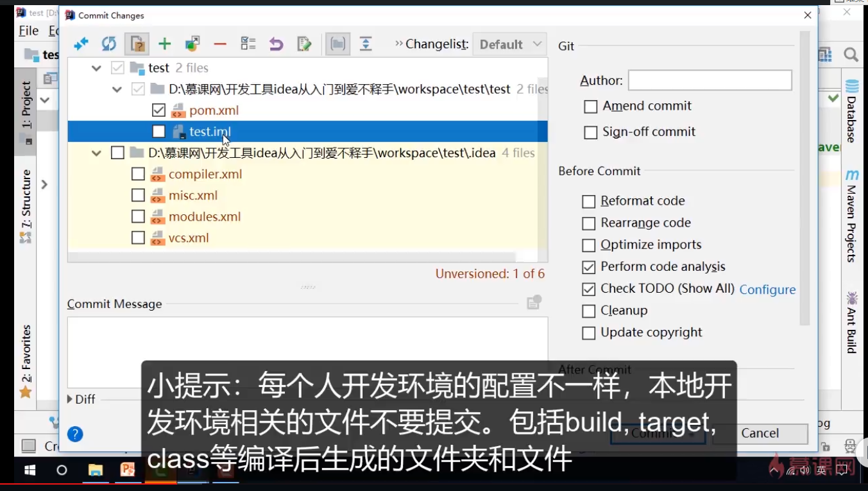
Task: Click the Unversioned: 1 of 6 text
Action: pyautogui.click(x=490, y=274)
